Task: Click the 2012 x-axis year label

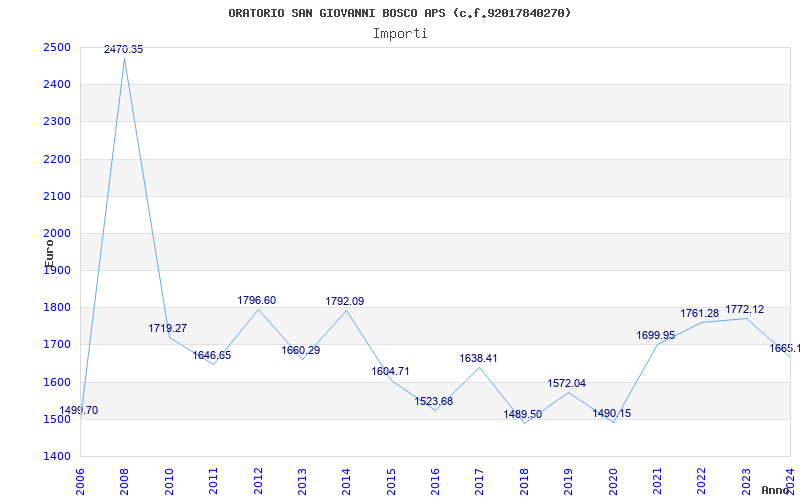Action: 258,482
